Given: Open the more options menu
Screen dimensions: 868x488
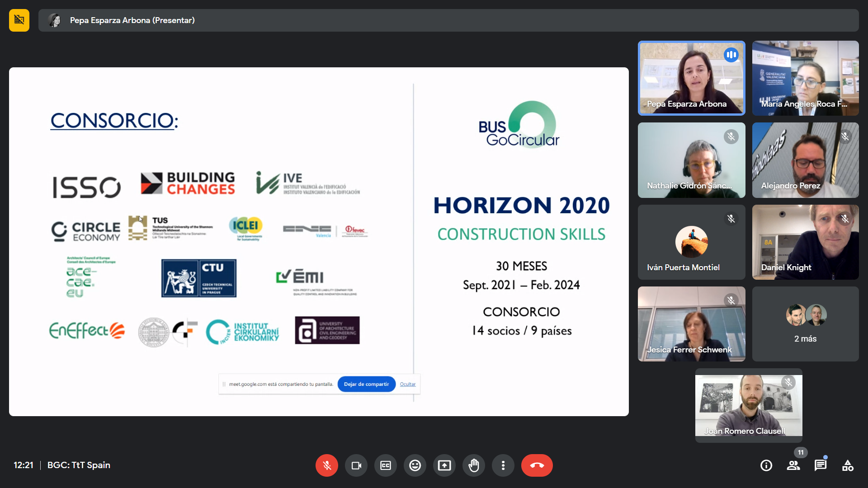Looking at the screenshot, I should [x=503, y=465].
